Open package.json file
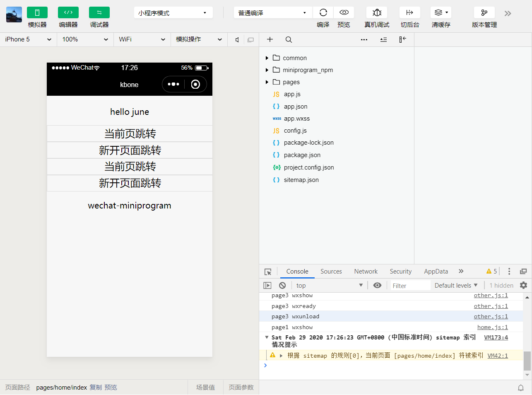This screenshot has width=532, height=395. click(x=302, y=155)
